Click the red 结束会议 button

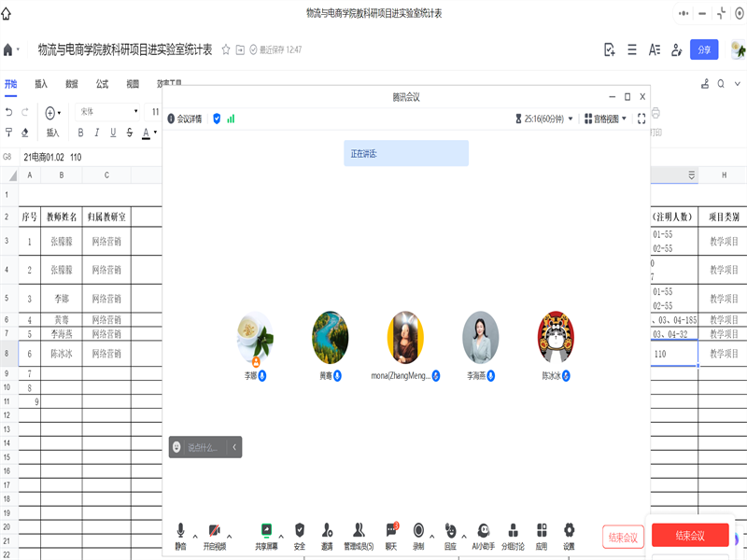[690, 536]
